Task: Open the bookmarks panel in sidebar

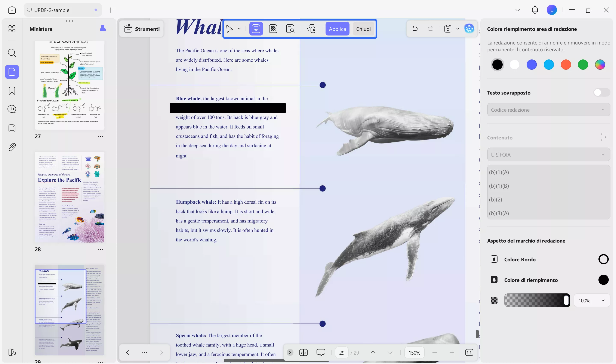Action: [x=12, y=91]
